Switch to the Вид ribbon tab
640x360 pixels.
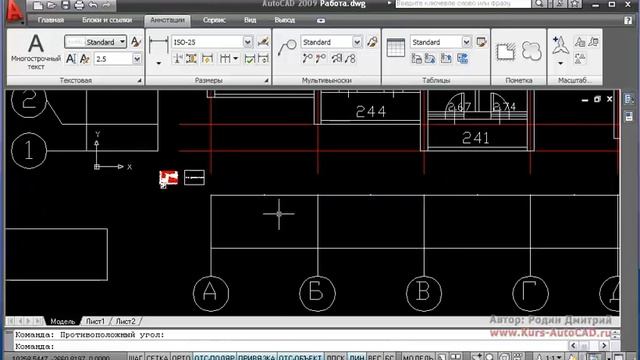tap(250, 20)
